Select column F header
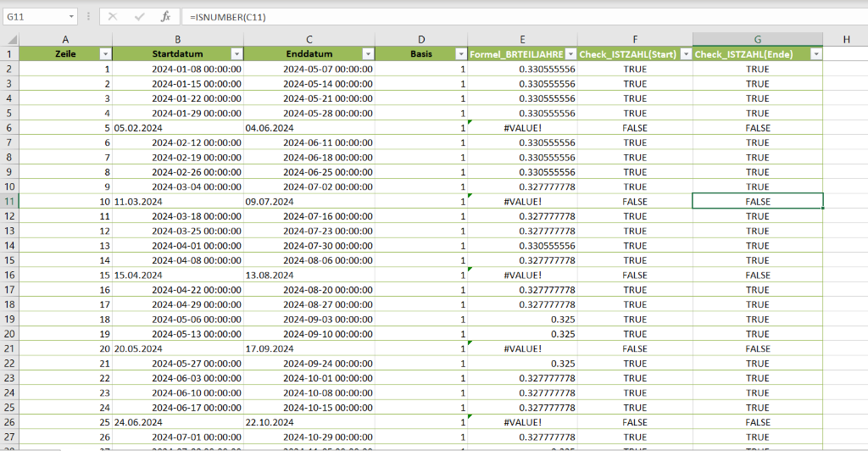 click(x=635, y=39)
